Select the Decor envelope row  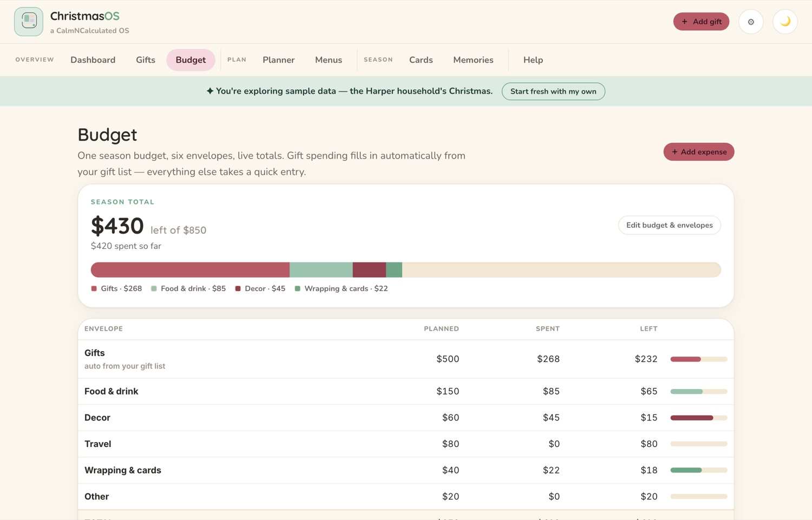coord(406,418)
